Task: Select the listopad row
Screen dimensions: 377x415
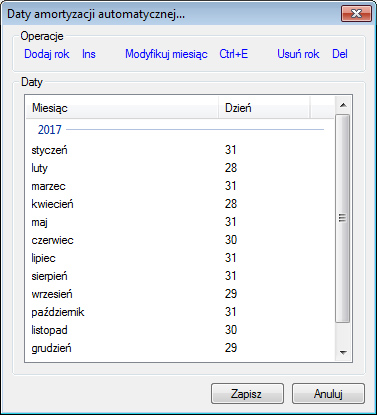Action: (180, 330)
